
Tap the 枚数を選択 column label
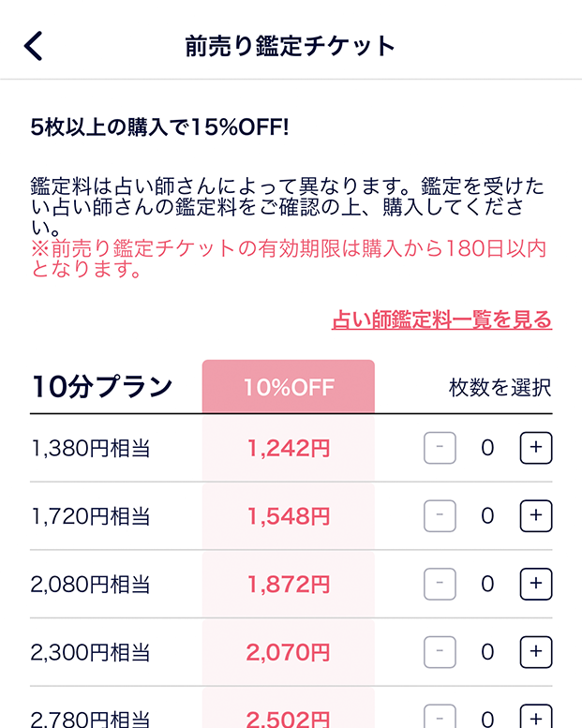[x=500, y=388]
